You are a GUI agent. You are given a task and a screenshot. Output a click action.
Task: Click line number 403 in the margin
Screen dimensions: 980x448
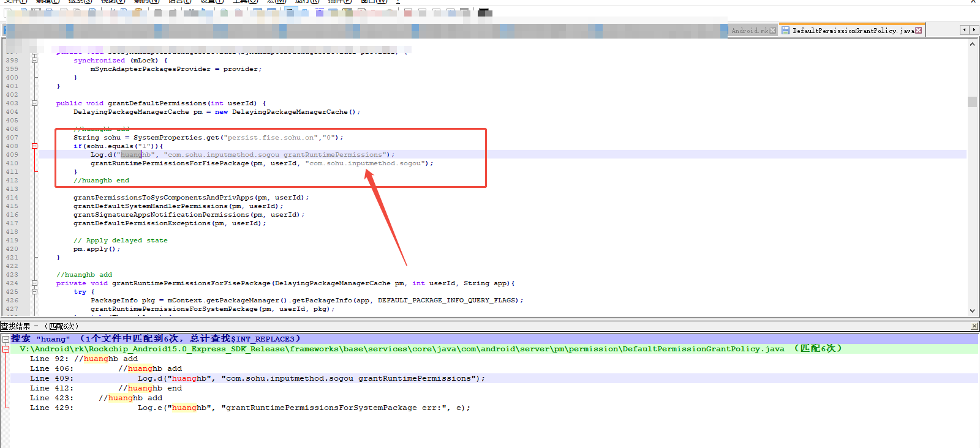tap(12, 103)
